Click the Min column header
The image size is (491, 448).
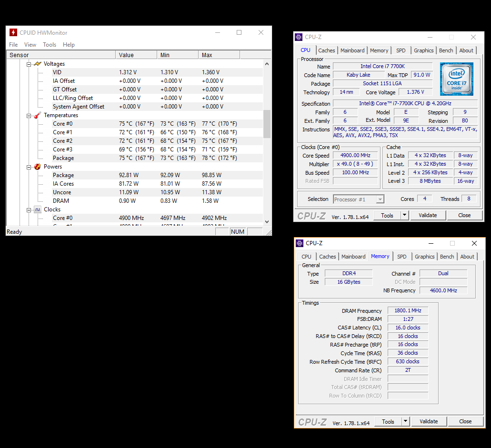click(x=178, y=55)
